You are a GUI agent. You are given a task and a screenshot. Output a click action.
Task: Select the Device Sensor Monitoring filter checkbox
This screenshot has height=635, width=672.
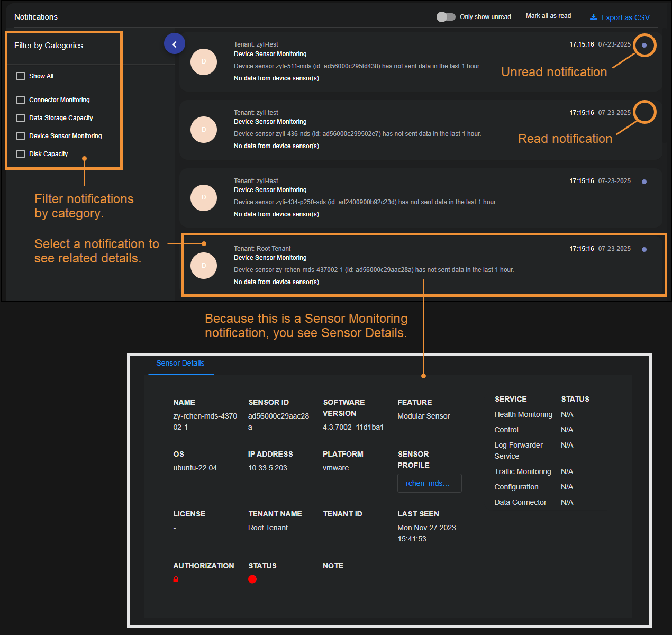pos(21,136)
